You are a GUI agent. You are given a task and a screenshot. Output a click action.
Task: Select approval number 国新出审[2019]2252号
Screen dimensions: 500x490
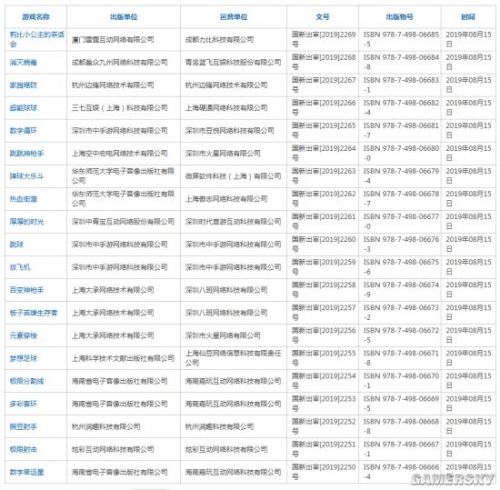point(324,426)
